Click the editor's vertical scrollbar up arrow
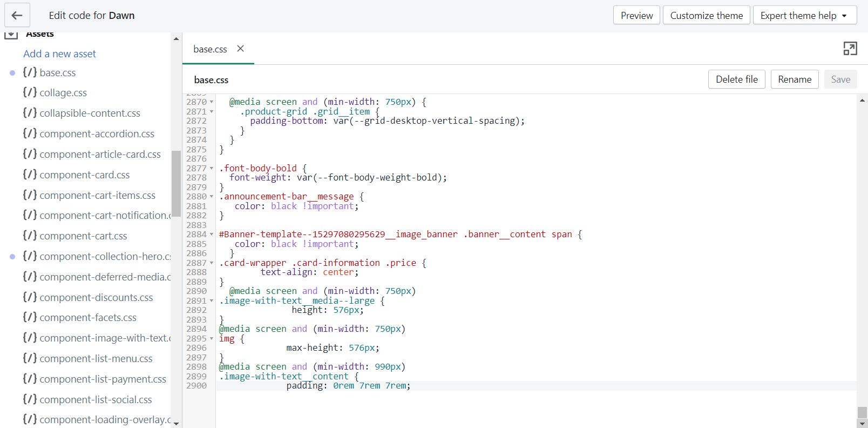This screenshot has height=428, width=868. (x=862, y=100)
